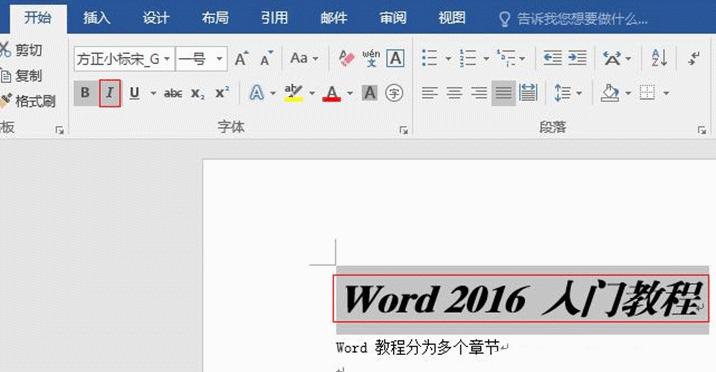This screenshot has height=372, width=716.
Task: Clear all formatting with eraser icon
Action: click(x=347, y=58)
